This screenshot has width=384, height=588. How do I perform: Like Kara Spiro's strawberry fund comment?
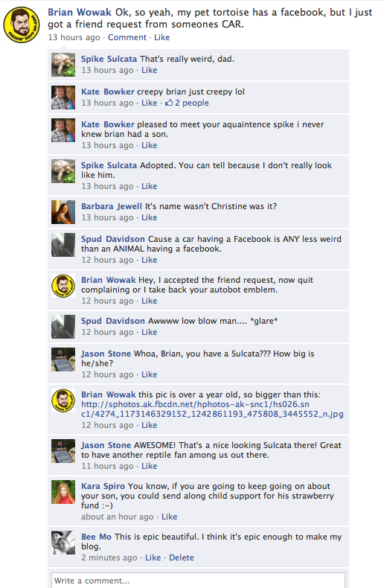click(169, 517)
